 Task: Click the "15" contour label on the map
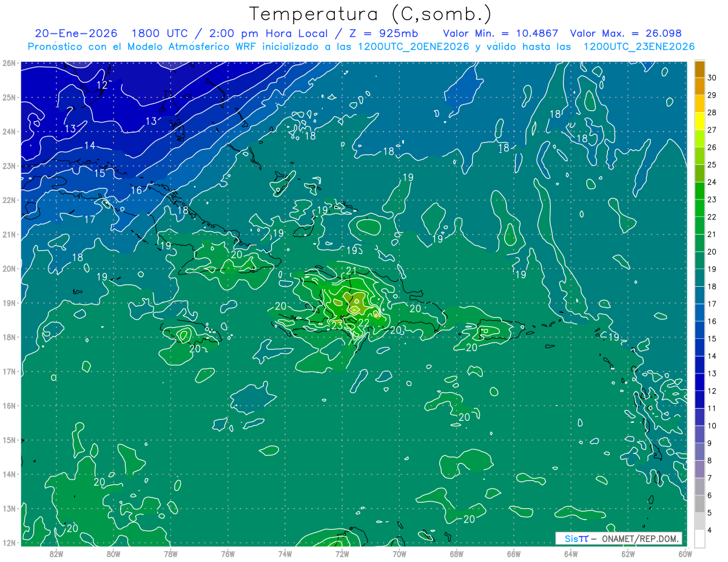(x=99, y=173)
